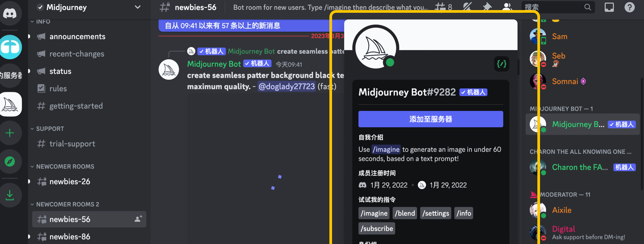
Task: Open the getting-started channel
Action: 89,106
